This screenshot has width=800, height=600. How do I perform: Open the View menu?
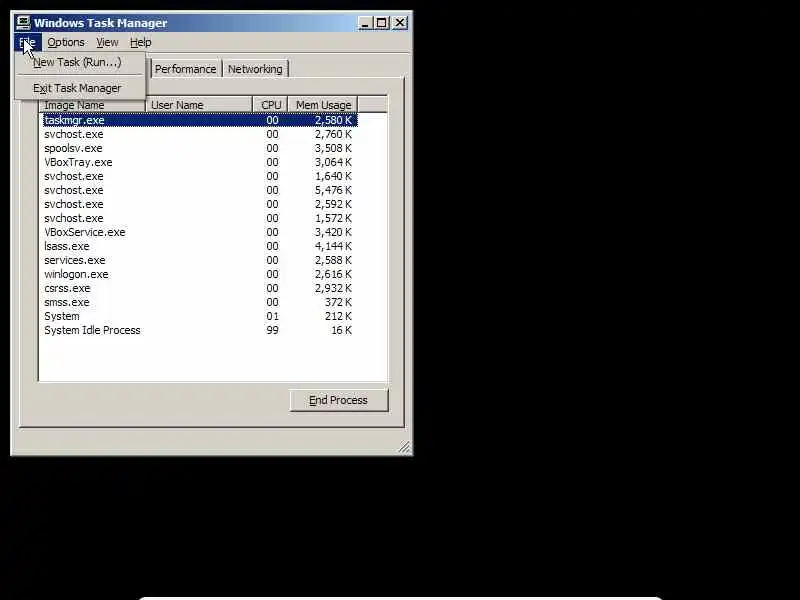click(x=107, y=42)
